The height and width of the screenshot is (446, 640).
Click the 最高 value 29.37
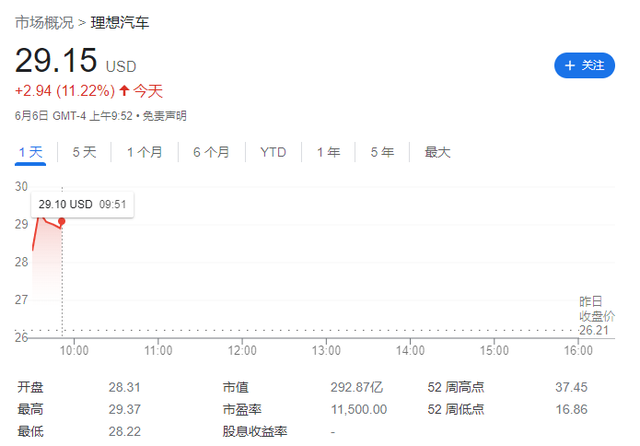(x=124, y=409)
